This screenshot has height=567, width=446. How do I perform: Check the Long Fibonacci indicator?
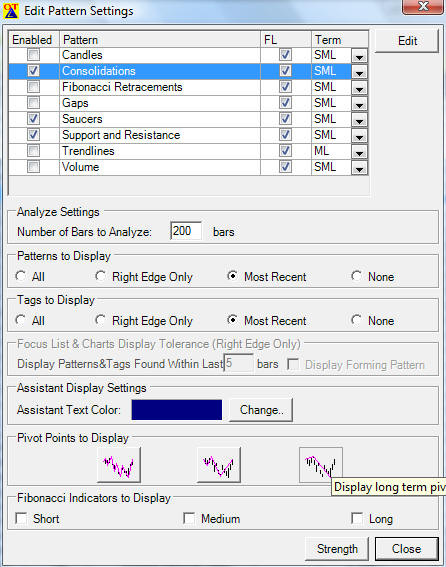point(357,518)
